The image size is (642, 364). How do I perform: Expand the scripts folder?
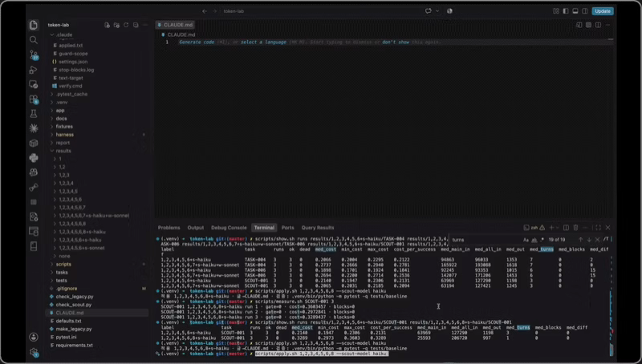pos(96,265)
